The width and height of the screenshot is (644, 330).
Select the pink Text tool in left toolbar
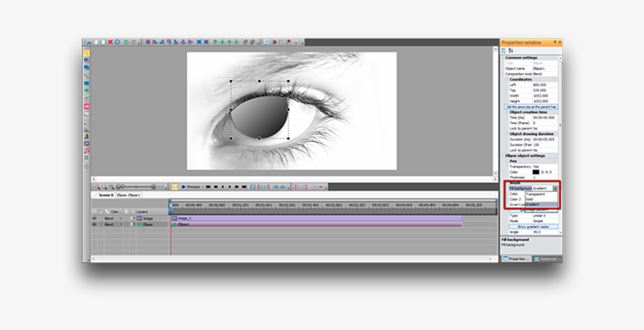[86, 106]
